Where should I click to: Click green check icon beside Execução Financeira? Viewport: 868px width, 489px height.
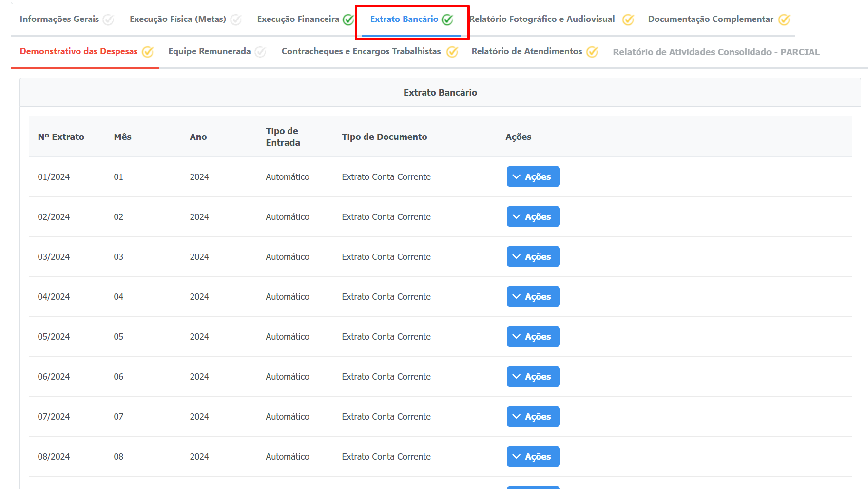pos(348,20)
